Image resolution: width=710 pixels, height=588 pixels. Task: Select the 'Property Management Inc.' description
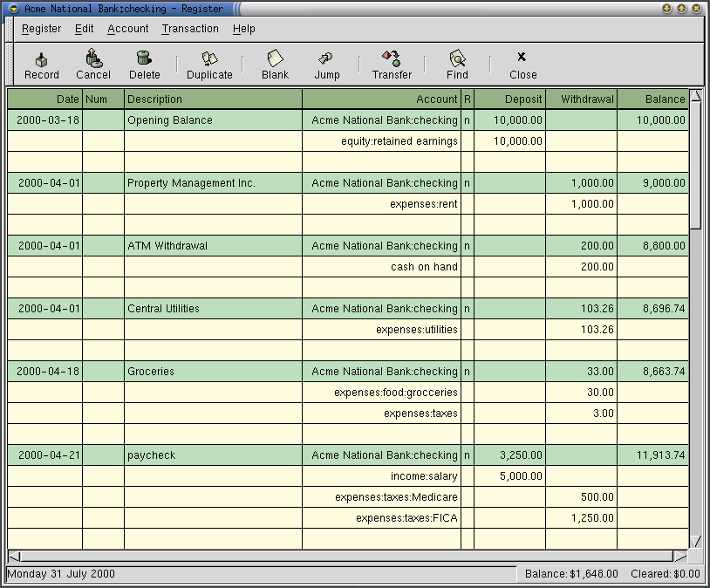(x=213, y=183)
